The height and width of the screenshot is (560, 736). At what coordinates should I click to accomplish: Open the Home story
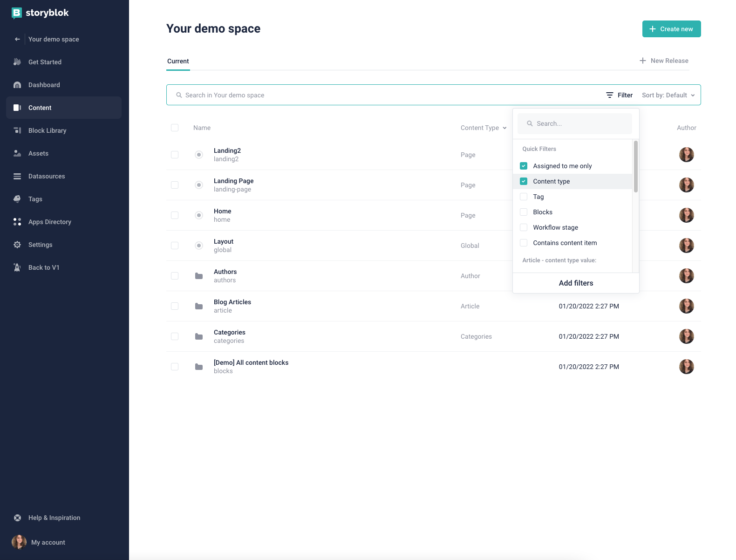coord(223,211)
